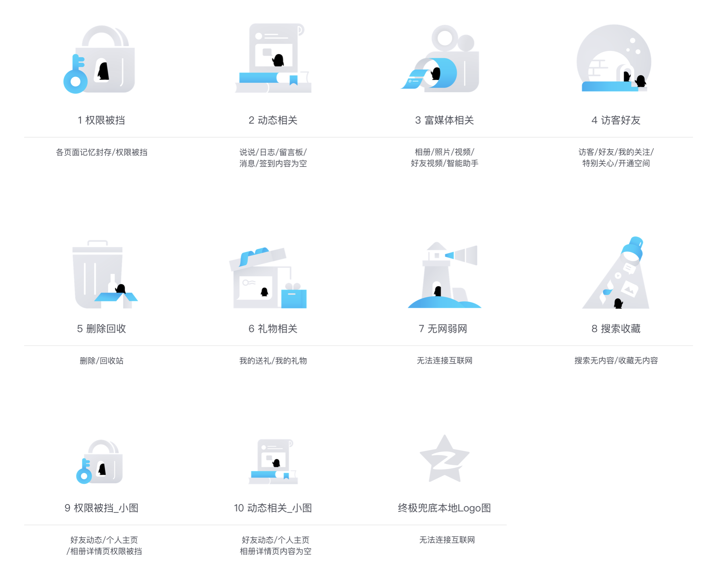Click the description "各页面记忆封存/权限被挡"

click(x=102, y=152)
